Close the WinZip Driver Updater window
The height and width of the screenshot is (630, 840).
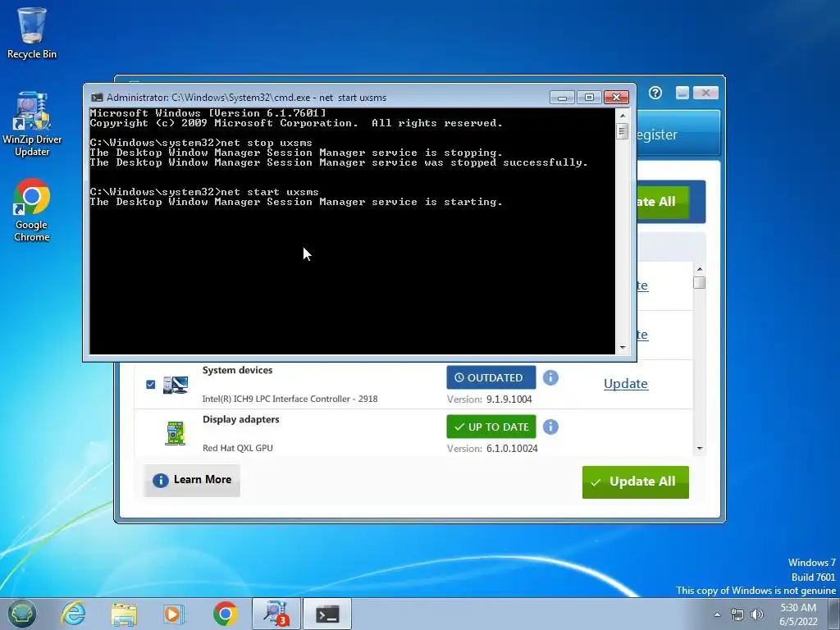(x=705, y=94)
